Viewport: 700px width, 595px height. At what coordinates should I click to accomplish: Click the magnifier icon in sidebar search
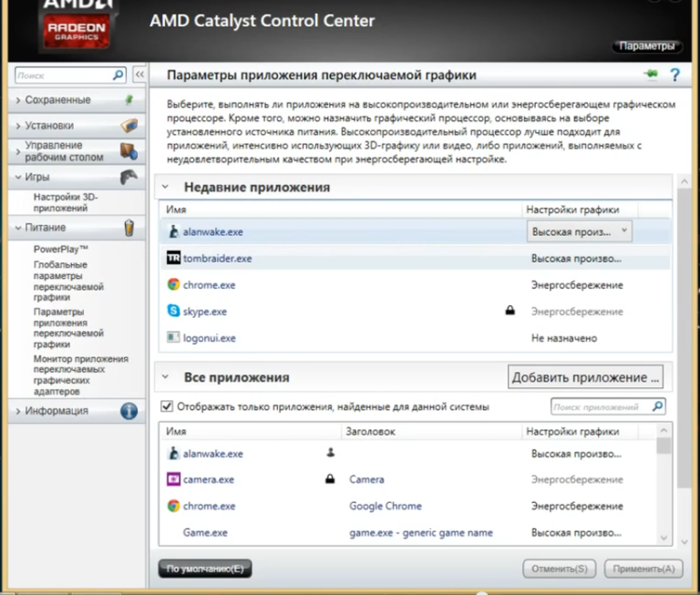118,76
